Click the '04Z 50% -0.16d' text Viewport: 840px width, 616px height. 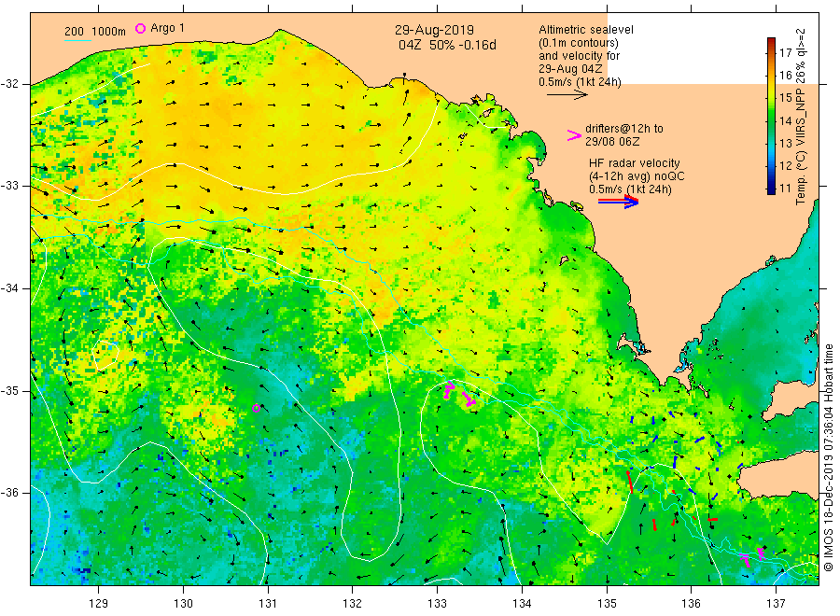click(447, 45)
